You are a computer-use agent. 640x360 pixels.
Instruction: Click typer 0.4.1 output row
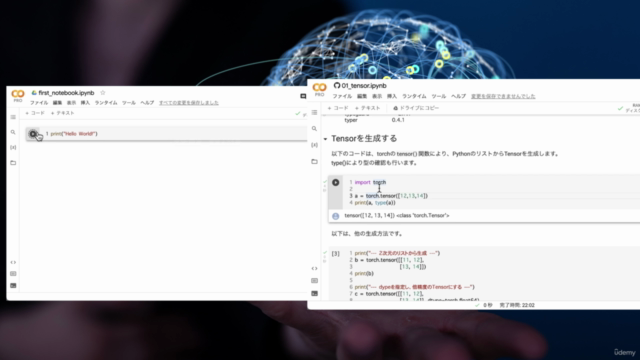374,120
